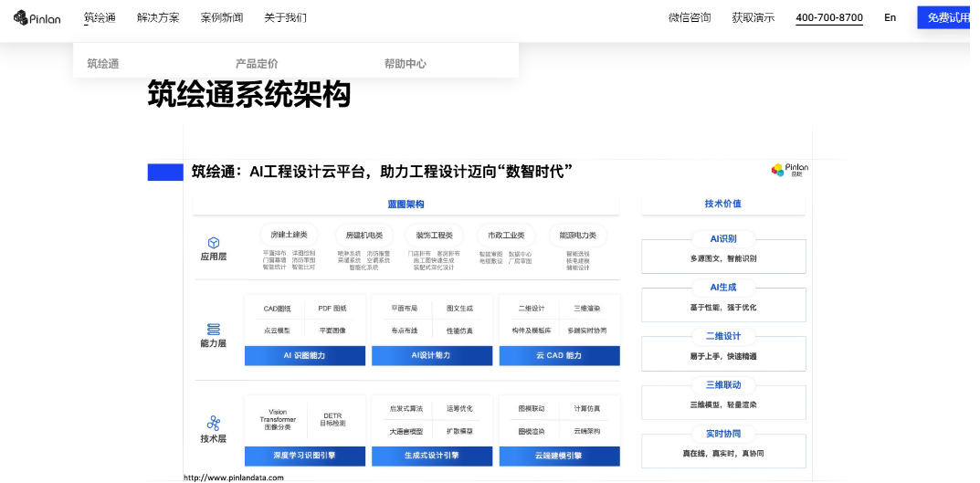The height and width of the screenshot is (483, 980).
Task: Click the cube icon above 应用层
Action: coord(214,243)
